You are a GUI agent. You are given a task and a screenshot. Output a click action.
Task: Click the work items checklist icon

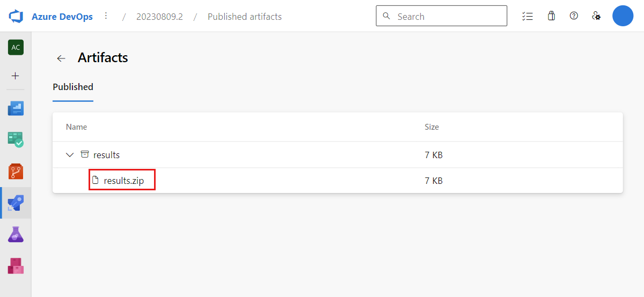tap(527, 16)
